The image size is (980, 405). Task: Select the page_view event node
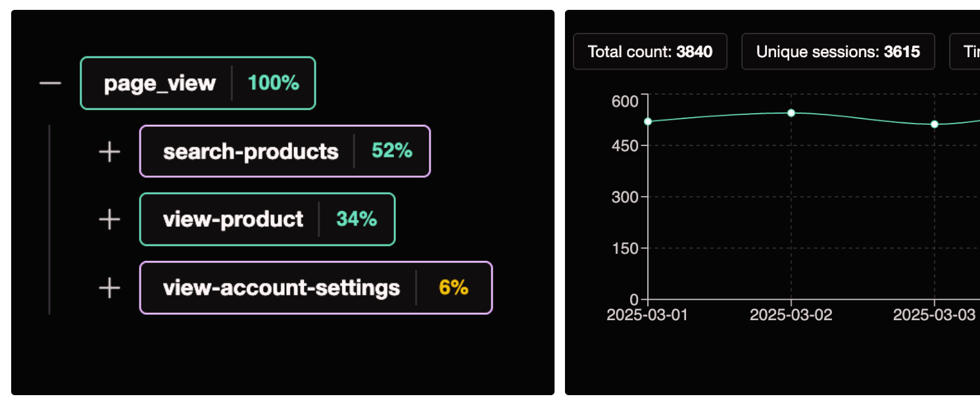pyautogui.click(x=158, y=83)
